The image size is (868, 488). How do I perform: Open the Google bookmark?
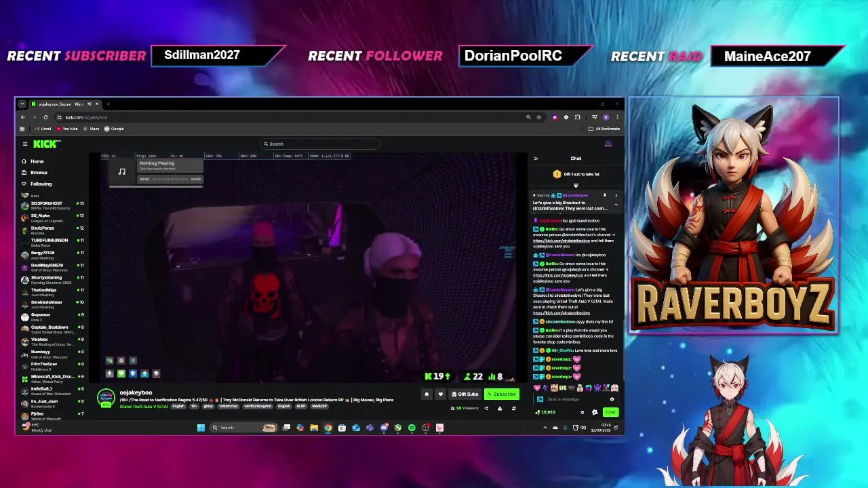pos(115,129)
